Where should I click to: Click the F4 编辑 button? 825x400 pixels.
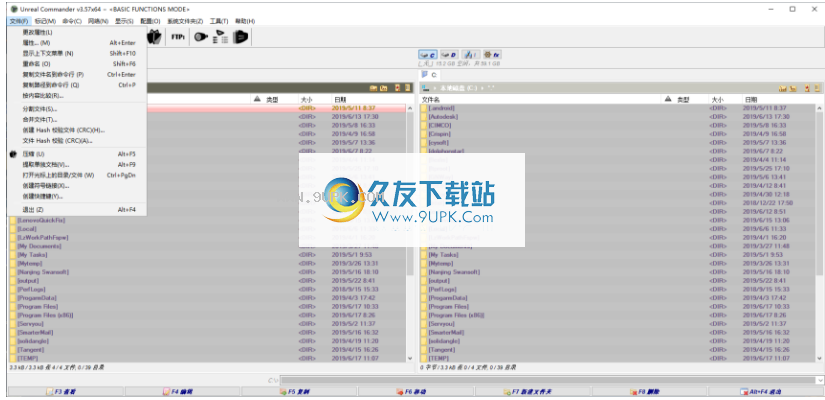183,392
